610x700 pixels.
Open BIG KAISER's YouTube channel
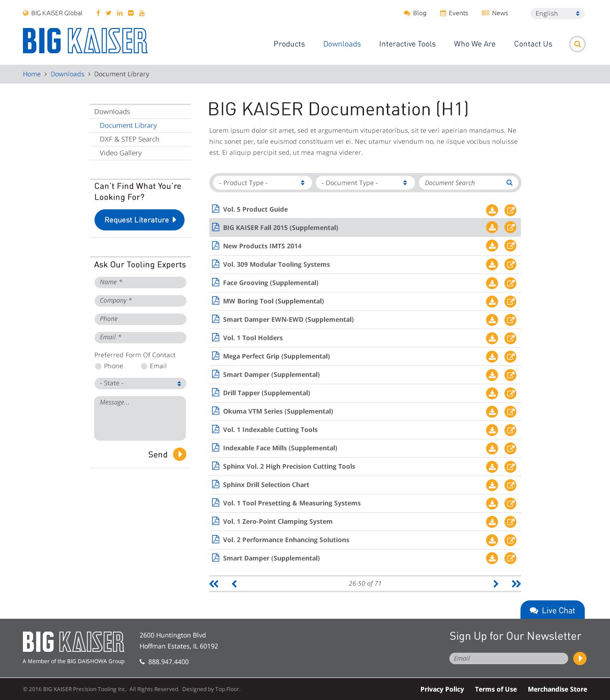142,13
